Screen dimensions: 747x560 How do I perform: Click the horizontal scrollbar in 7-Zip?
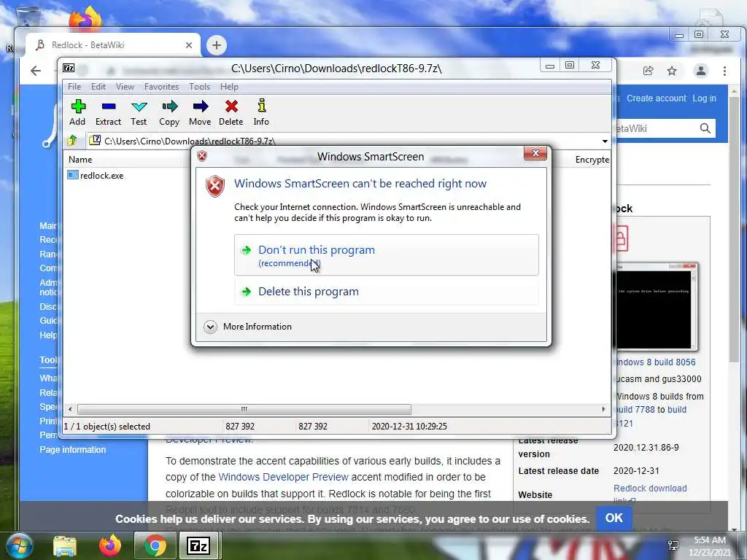[x=244, y=410]
